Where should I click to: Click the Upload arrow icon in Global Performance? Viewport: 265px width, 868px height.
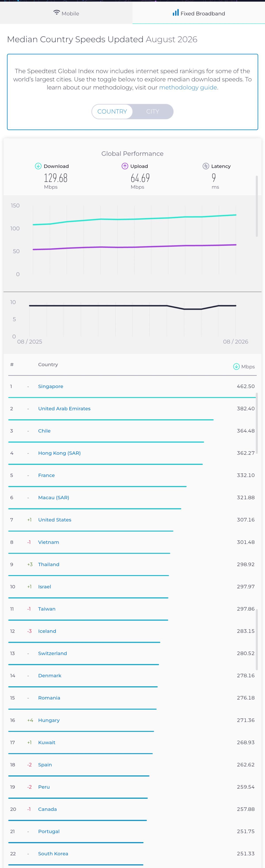(x=125, y=166)
